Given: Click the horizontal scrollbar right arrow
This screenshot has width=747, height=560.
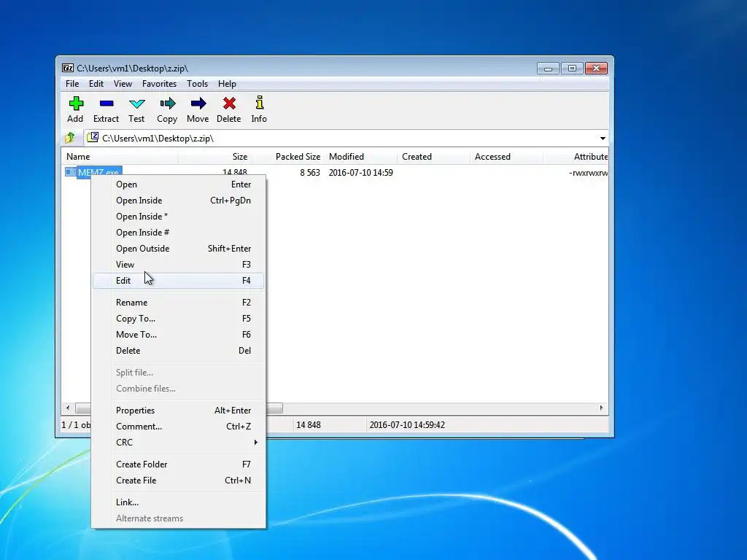Looking at the screenshot, I should pos(601,408).
